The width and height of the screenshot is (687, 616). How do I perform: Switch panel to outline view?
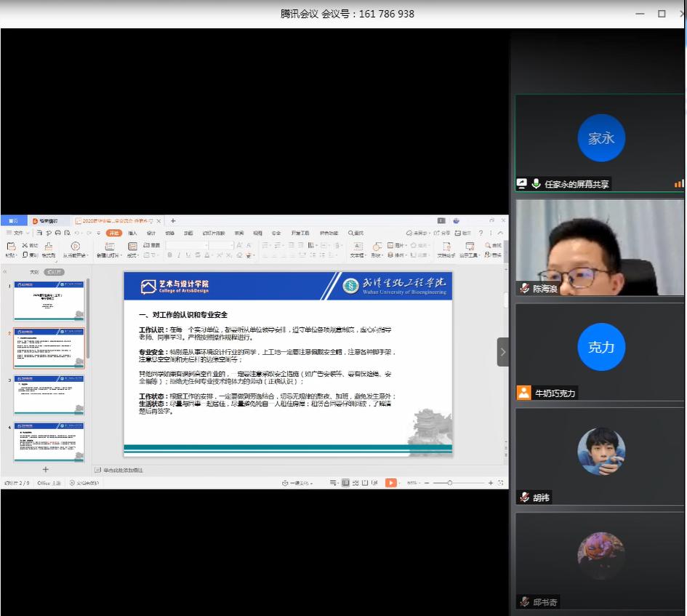point(33,271)
